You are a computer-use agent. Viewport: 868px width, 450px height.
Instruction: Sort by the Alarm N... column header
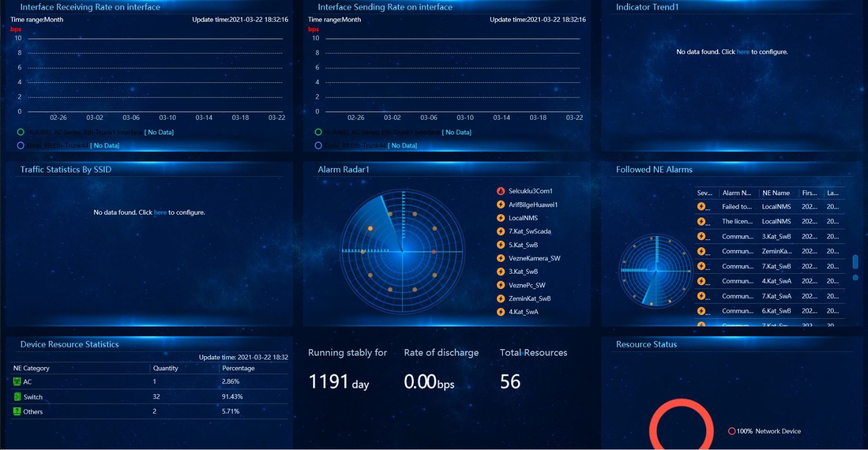(x=736, y=193)
